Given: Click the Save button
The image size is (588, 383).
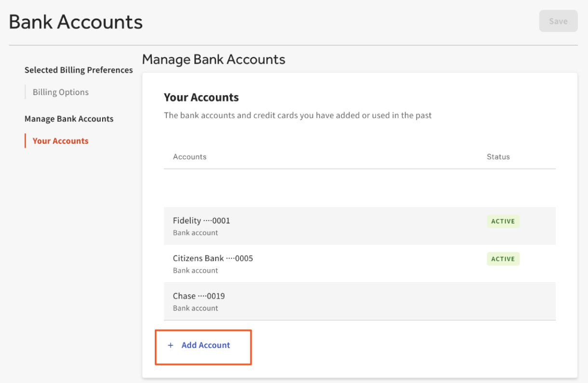Looking at the screenshot, I should [558, 21].
